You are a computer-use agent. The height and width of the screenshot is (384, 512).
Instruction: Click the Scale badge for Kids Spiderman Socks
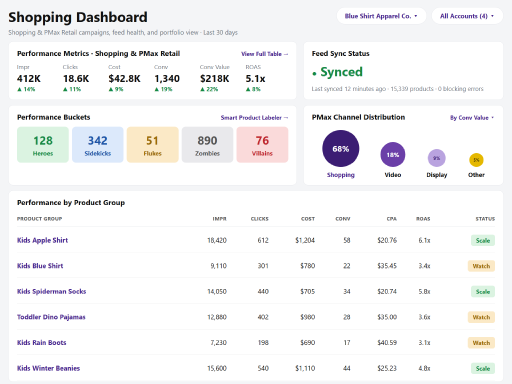point(483,292)
